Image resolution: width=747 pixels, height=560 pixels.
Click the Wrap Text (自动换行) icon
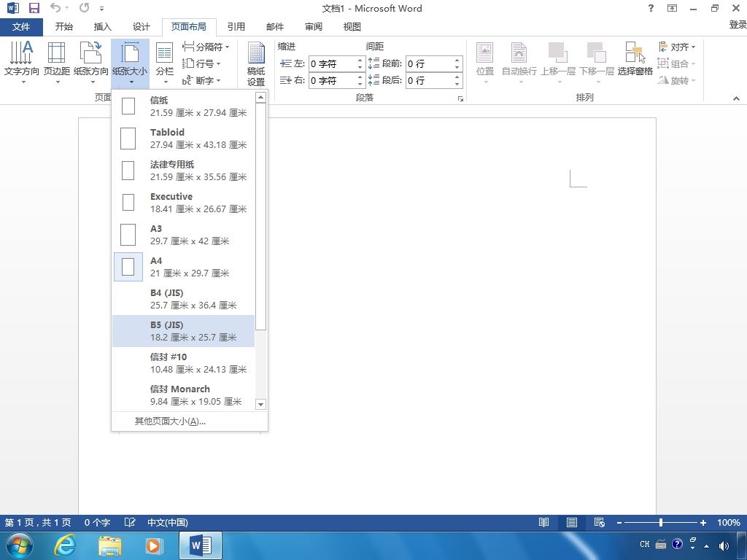click(519, 52)
